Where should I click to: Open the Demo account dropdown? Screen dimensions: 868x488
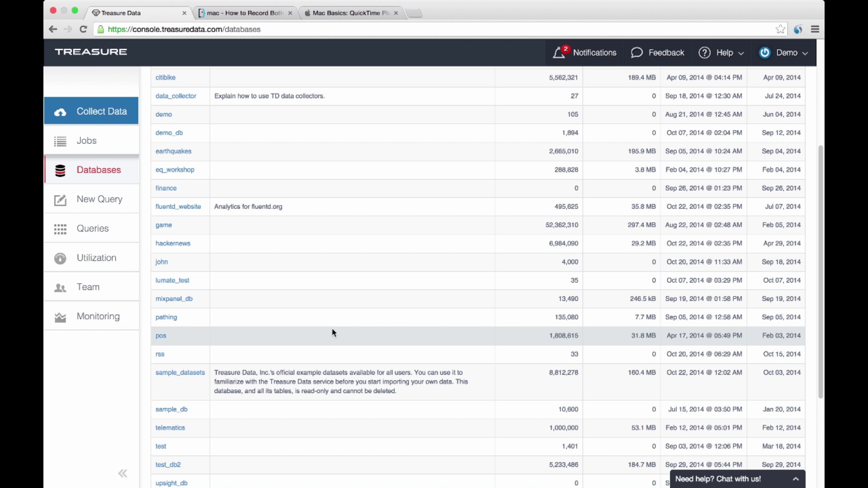tap(787, 53)
